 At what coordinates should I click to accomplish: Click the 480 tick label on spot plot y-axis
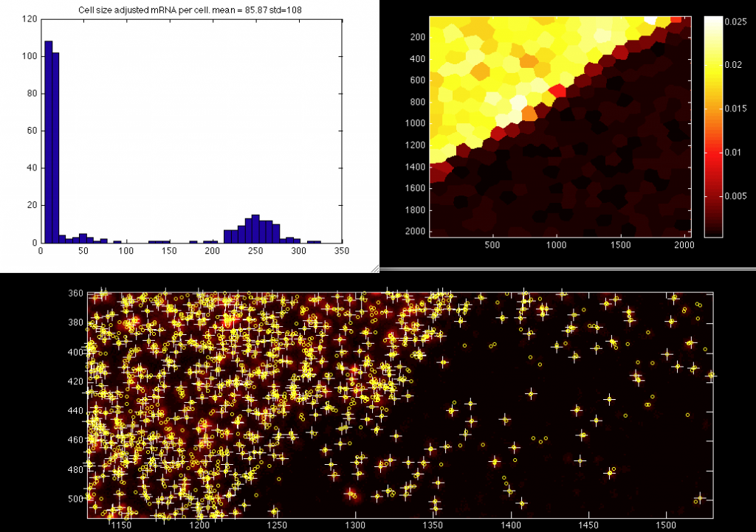click(x=75, y=469)
